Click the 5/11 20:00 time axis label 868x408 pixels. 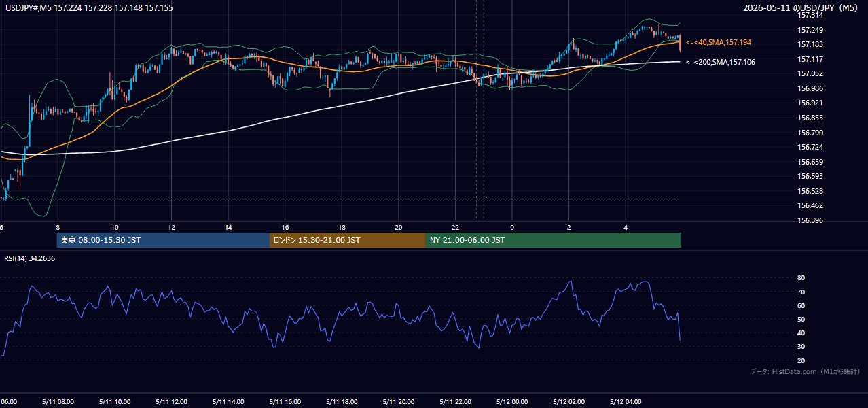pos(399,402)
